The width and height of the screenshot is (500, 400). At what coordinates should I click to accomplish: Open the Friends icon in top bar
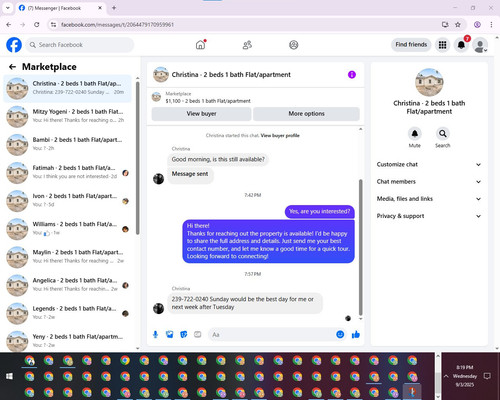tap(247, 45)
